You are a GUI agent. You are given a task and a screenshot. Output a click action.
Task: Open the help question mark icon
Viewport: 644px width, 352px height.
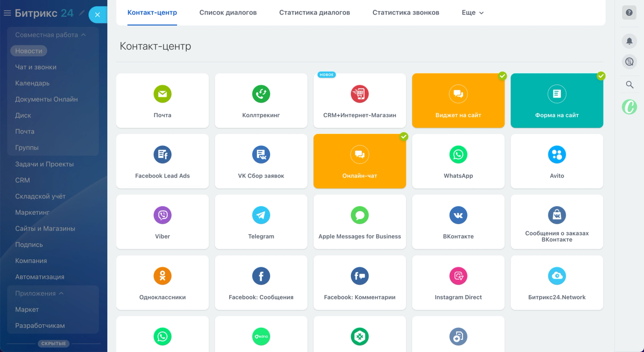pos(629,12)
